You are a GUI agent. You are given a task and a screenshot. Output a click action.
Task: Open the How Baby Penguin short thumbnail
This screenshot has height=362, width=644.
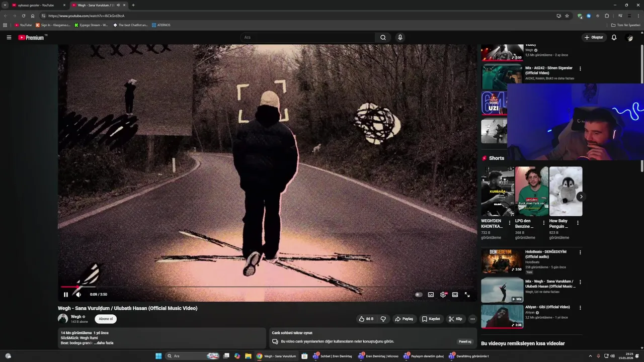566,192
